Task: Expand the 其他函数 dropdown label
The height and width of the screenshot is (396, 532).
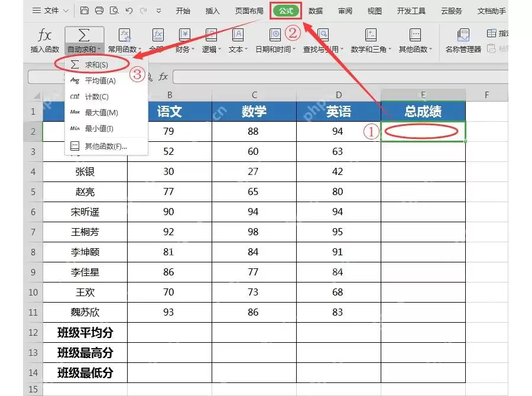Action: click(416, 49)
